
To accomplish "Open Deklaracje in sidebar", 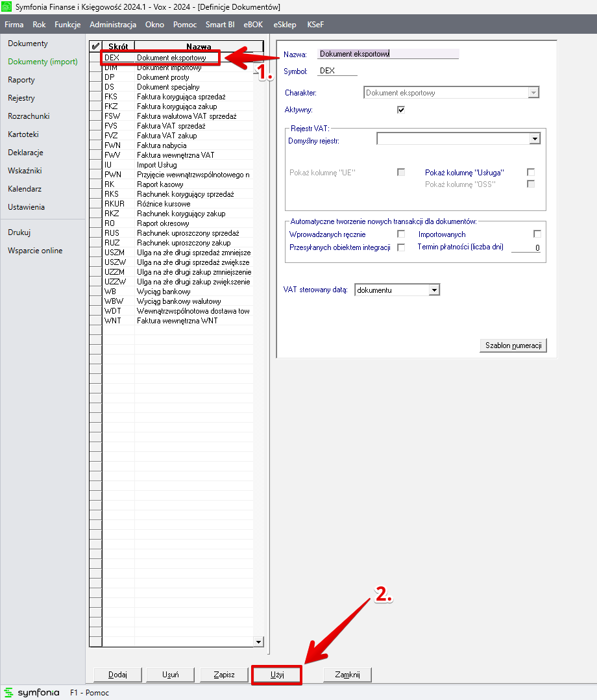I will pyautogui.click(x=25, y=152).
